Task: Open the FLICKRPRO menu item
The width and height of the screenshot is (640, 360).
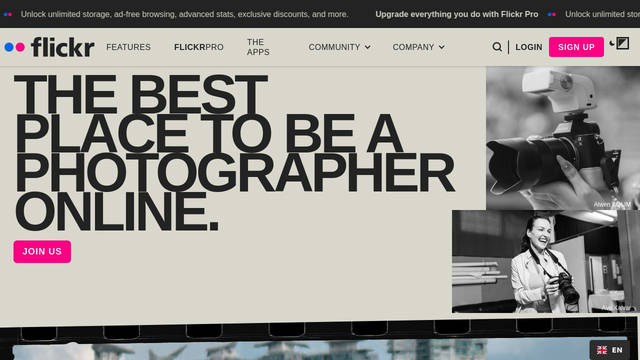Action: (199, 47)
